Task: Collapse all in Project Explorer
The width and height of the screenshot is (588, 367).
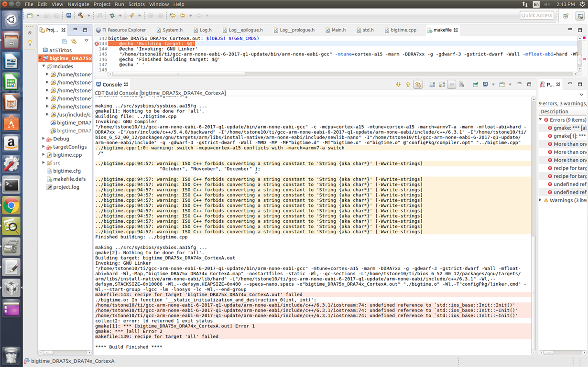Action: tap(65, 42)
